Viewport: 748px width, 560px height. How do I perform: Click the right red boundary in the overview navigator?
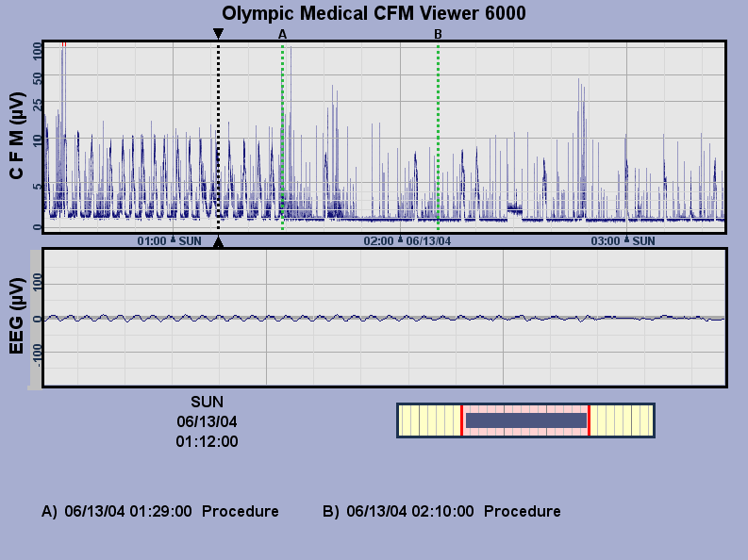[x=590, y=420]
